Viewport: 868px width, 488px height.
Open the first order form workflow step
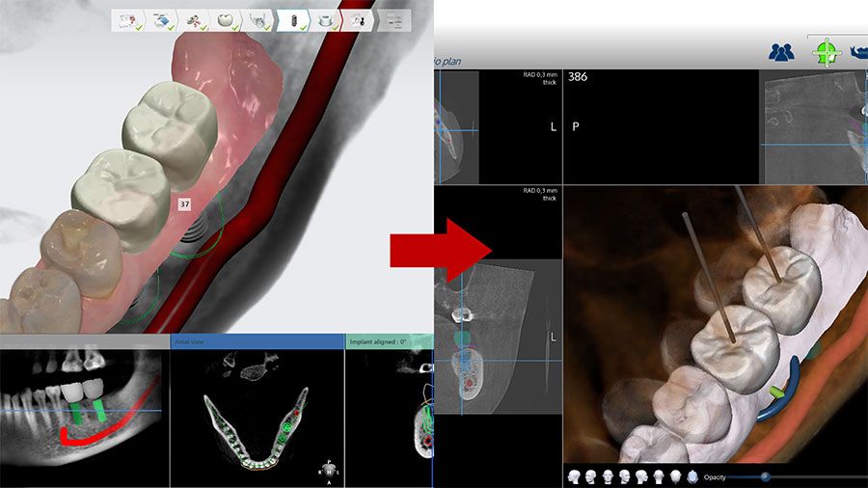coord(128,20)
